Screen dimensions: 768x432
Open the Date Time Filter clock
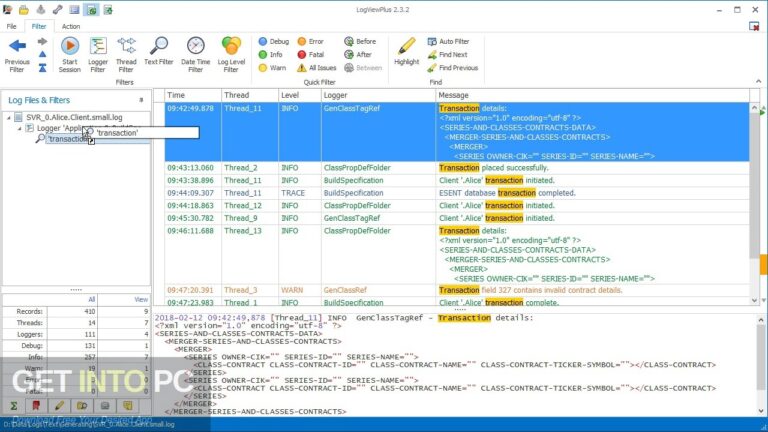click(x=195, y=55)
